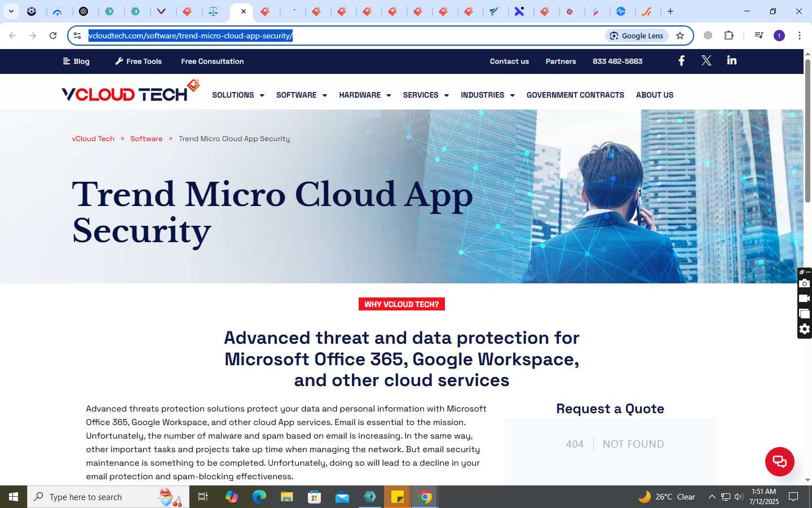Open the Free Consultation link
812x508 pixels.
(x=213, y=61)
